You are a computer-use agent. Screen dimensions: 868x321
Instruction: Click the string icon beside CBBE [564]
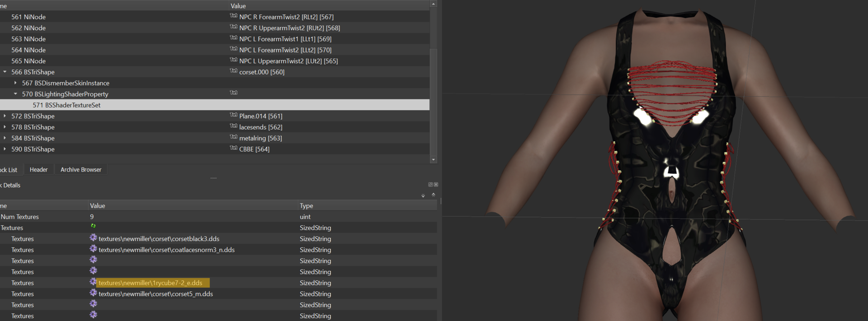[233, 148]
